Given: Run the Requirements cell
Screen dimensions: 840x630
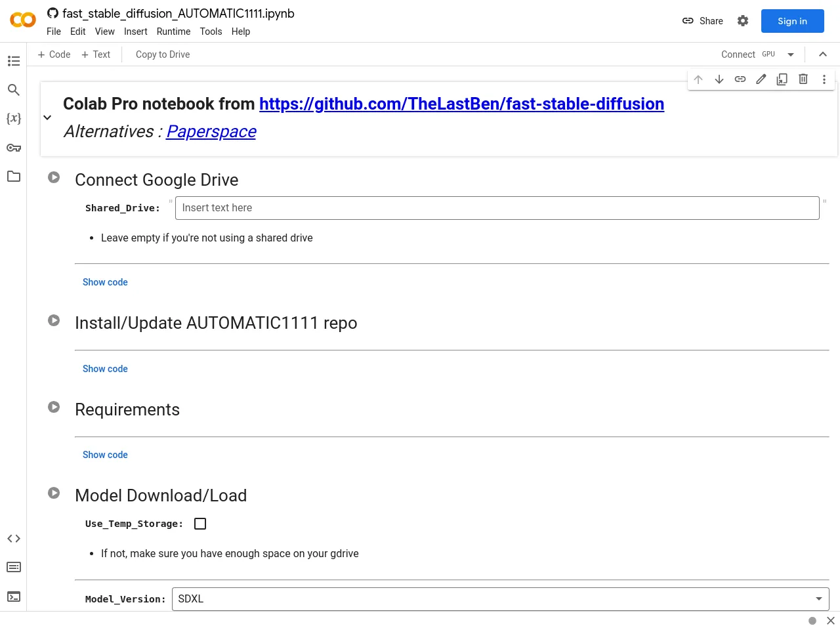Looking at the screenshot, I should pos(54,408).
